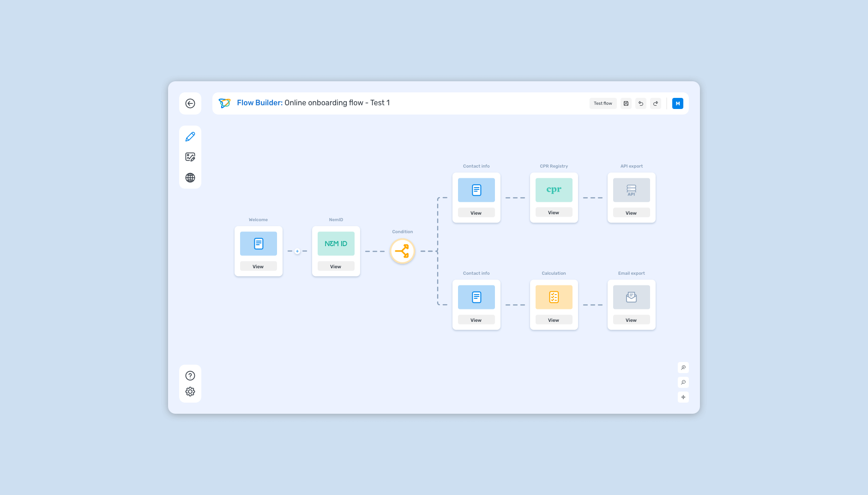
Task: View the Calculation step
Action: point(554,320)
